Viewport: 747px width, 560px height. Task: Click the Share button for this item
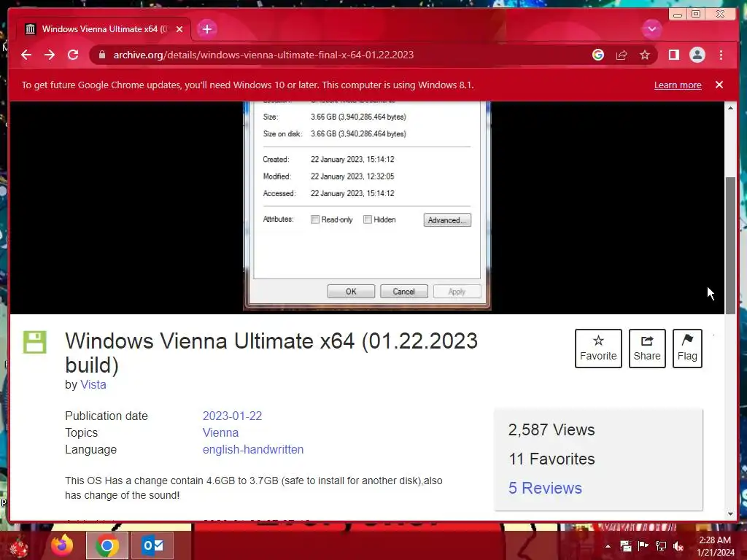click(x=647, y=348)
